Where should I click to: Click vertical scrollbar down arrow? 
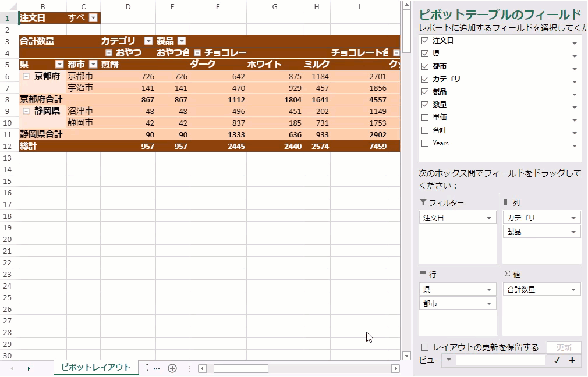click(406, 355)
